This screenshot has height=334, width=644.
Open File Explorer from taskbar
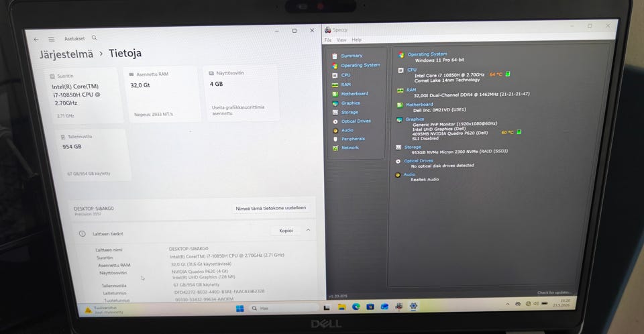tap(341, 307)
